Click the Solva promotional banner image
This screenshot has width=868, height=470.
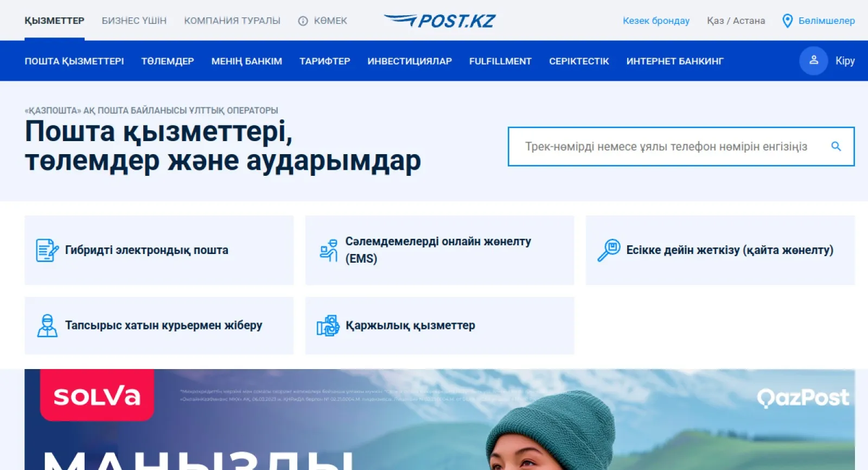[439, 420]
